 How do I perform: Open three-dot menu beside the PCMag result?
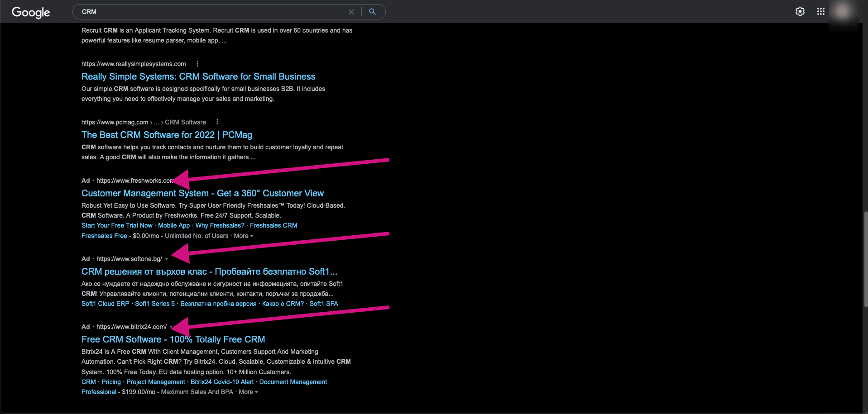tap(217, 122)
